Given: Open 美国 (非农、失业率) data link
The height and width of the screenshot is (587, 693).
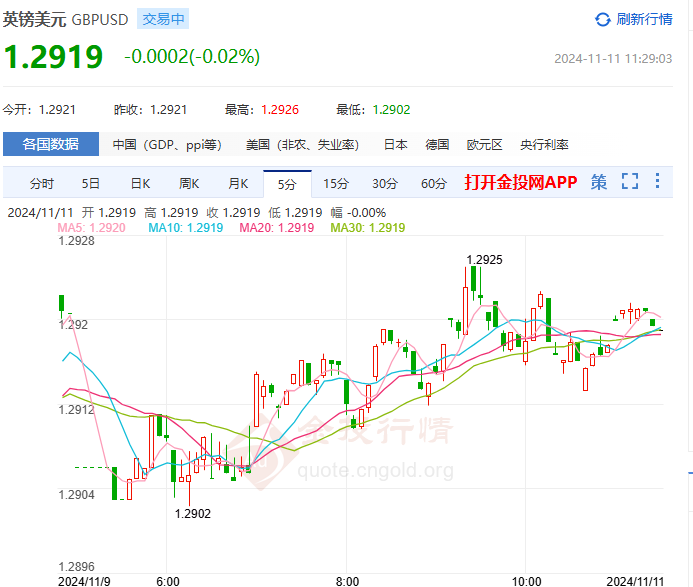Looking at the screenshot, I should [x=302, y=144].
